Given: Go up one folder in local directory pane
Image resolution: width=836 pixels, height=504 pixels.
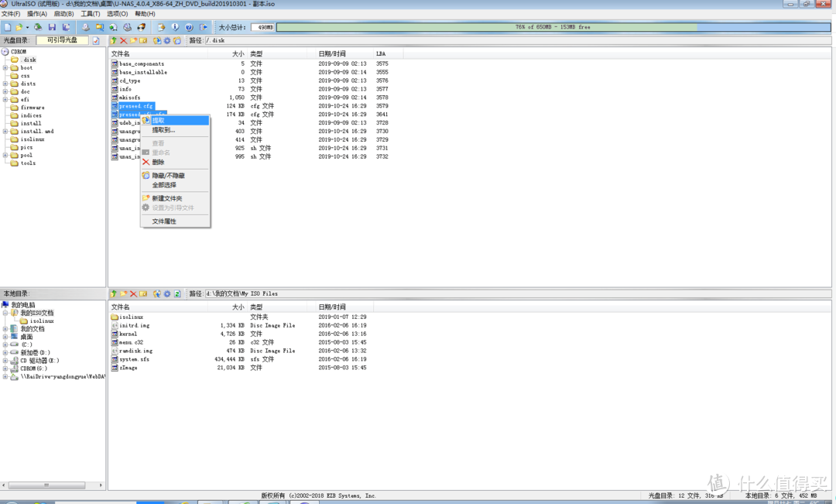Looking at the screenshot, I should coord(114,294).
